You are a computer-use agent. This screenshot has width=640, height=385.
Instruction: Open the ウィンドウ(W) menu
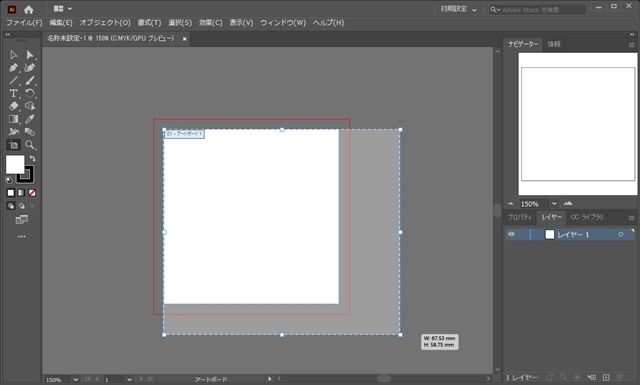[283, 23]
